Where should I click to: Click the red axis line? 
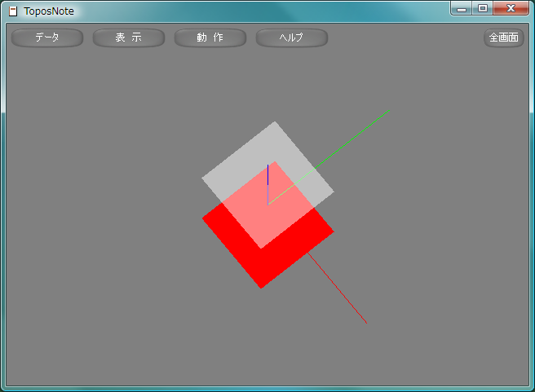pyautogui.click(x=338, y=288)
